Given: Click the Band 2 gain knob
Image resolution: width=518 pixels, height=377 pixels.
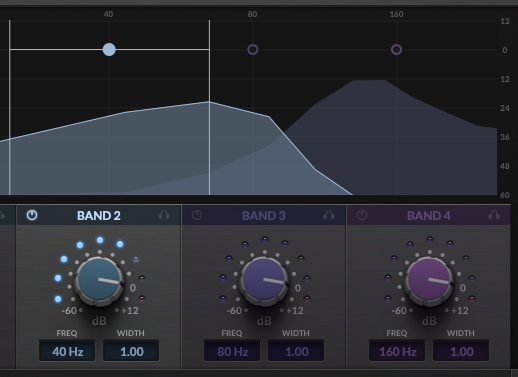Looking at the screenshot, I should [99, 280].
